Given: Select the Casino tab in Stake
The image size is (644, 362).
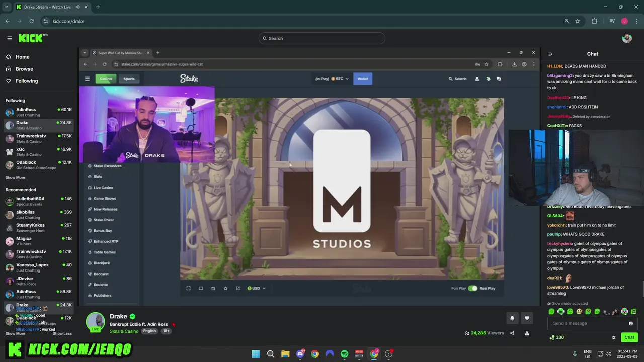Looking at the screenshot, I should [106, 79].
